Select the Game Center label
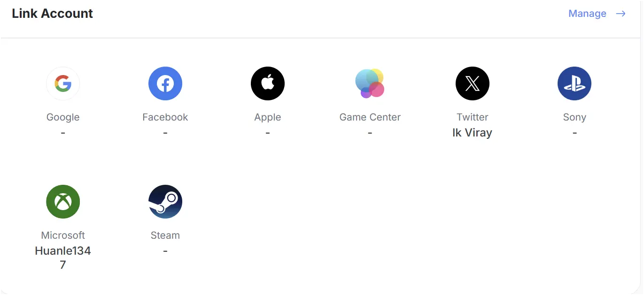The height and width of the screenshot is (295, 644). 370,117
